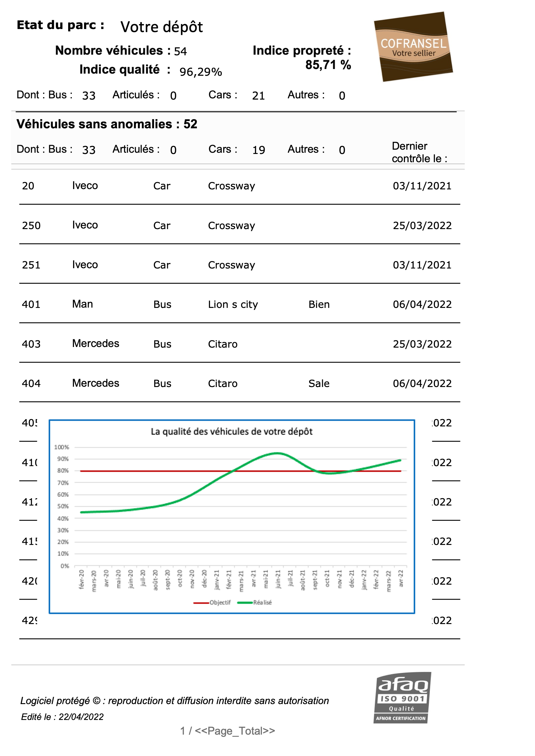Click vehicle number 251 in the table
535x756 pixels.
point(31,265)
